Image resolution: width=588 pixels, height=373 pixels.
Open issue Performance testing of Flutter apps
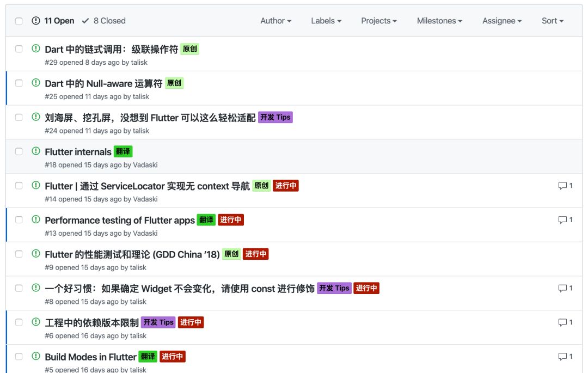click(x=120, y=220)
